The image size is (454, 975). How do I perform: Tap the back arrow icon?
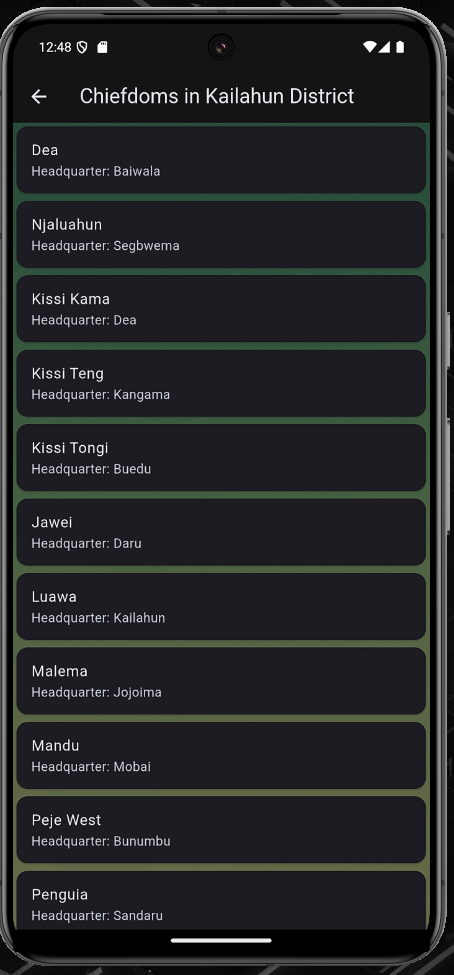pyautogui.click(x=39, y=96)
